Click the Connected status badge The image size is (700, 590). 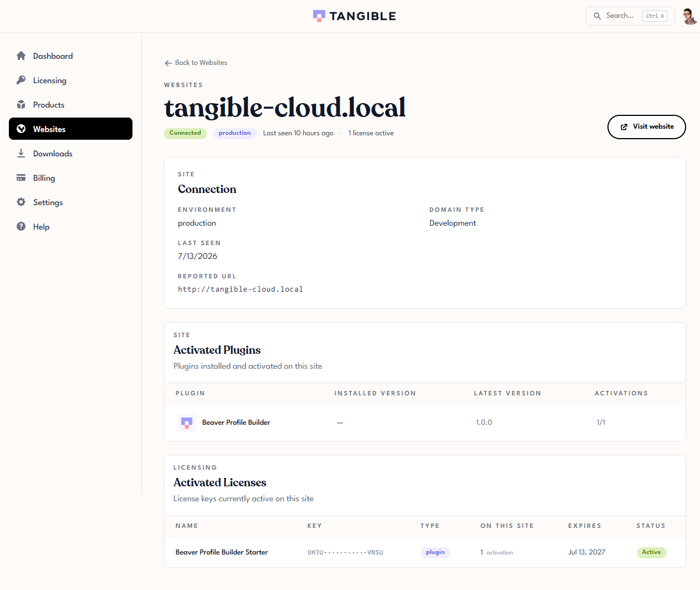(185, 133)
